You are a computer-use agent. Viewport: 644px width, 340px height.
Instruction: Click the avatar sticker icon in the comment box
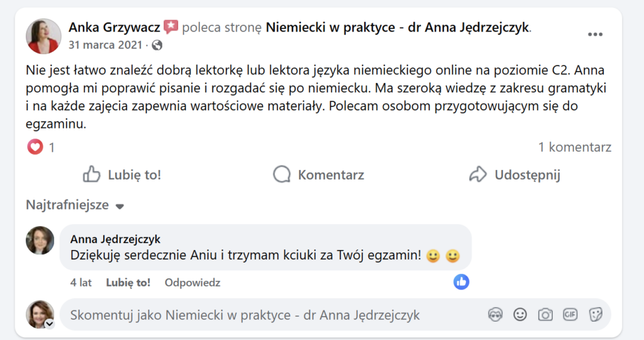point(496,315)
